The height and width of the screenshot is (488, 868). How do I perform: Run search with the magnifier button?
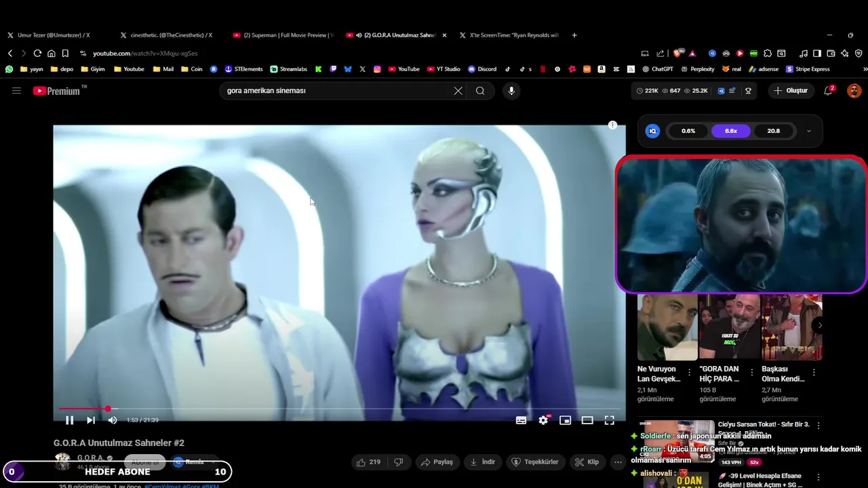click(480, 91)
